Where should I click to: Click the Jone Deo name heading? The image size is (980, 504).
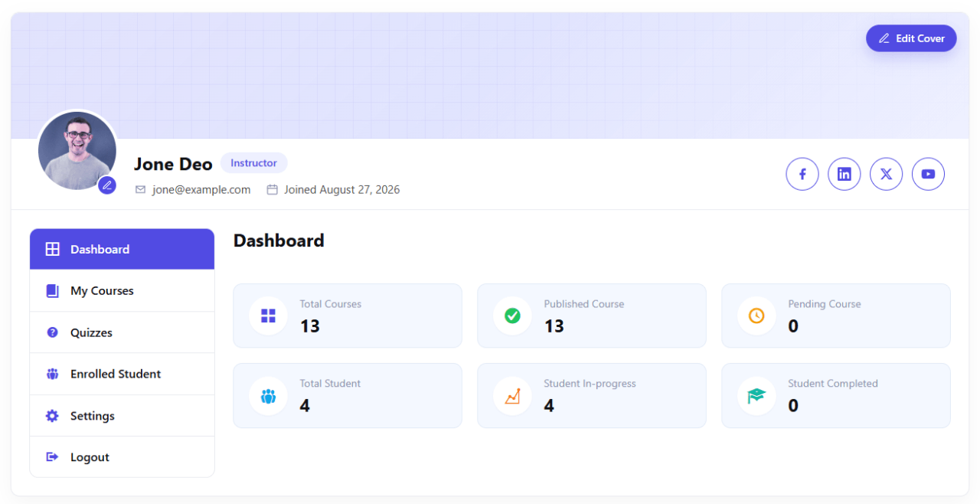click(x=173, y=164)
